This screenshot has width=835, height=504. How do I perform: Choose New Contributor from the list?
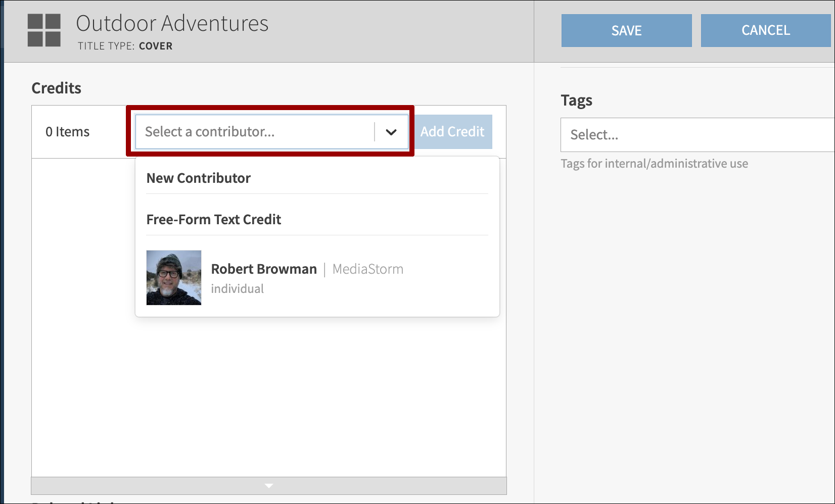[x=199, y=178]
